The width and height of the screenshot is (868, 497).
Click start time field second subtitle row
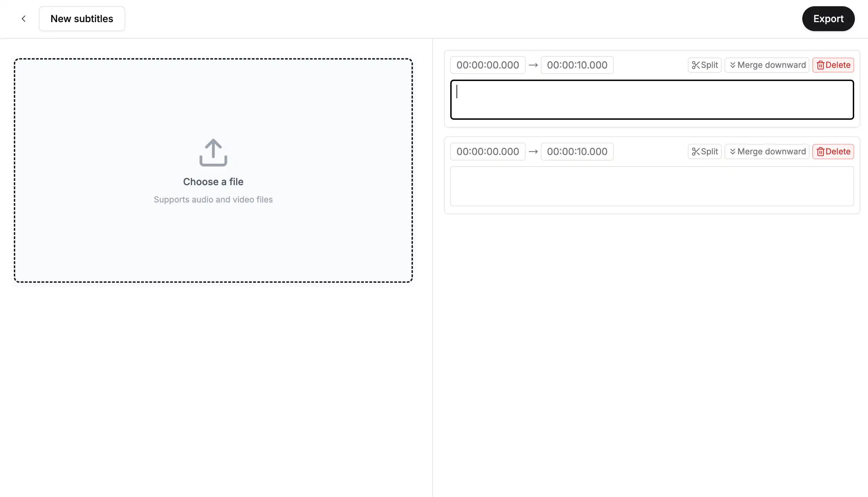point(487,151)
